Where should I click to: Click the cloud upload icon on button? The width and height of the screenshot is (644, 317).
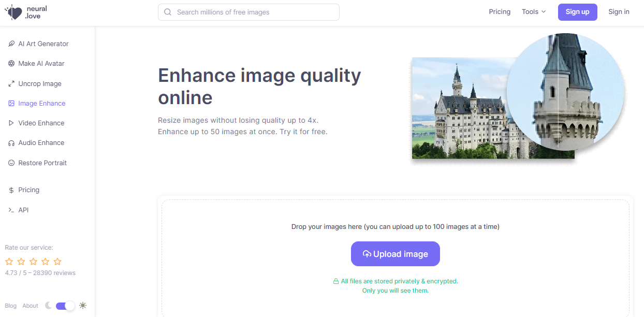[x=367, y=254]
